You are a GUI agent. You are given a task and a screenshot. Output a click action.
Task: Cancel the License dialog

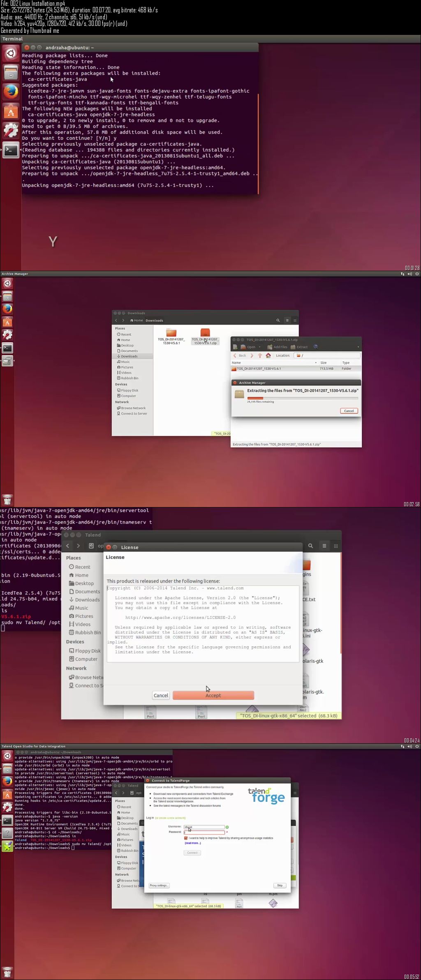pos(161,695)
